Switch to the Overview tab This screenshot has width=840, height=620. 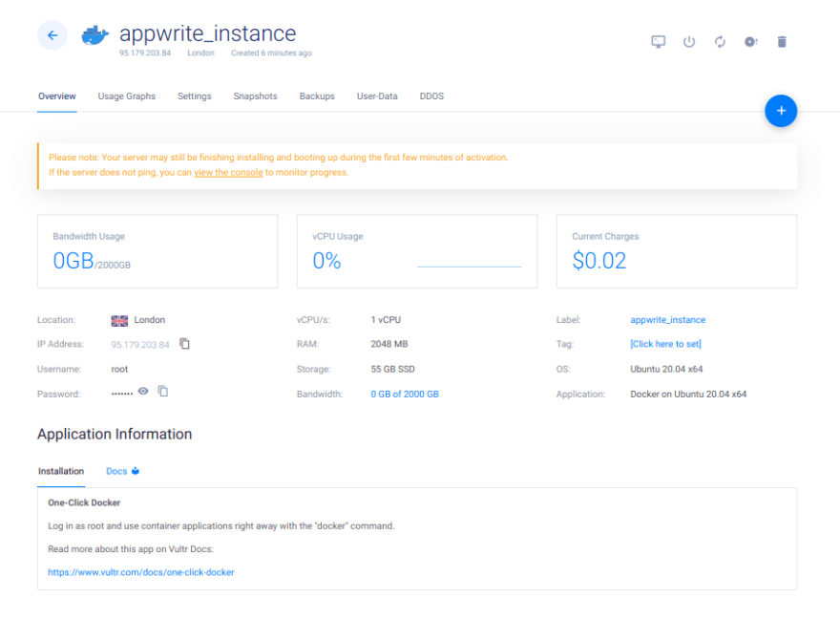pos(56,96)
